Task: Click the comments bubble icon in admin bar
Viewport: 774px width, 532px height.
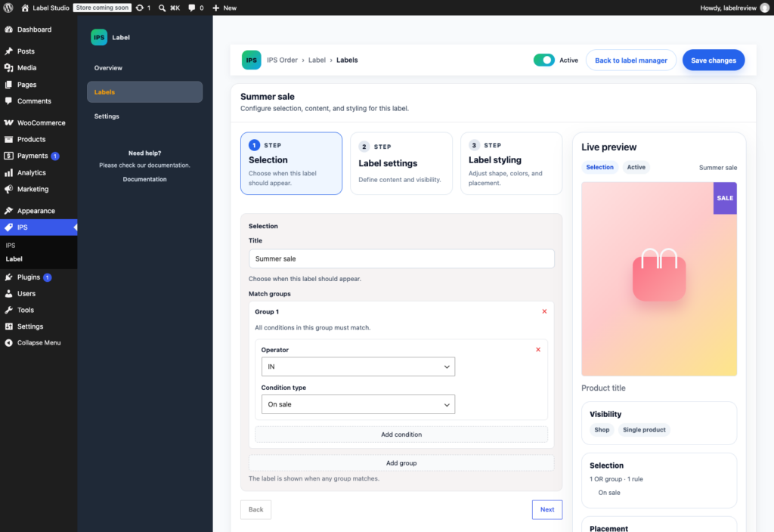Action: tap(191, 8)
